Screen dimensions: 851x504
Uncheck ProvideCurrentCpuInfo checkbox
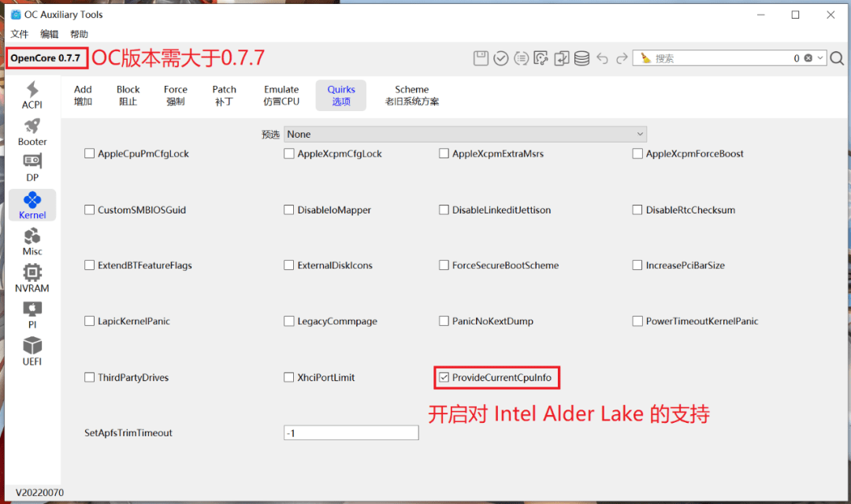pyautogui.click(x=444, y=377)
